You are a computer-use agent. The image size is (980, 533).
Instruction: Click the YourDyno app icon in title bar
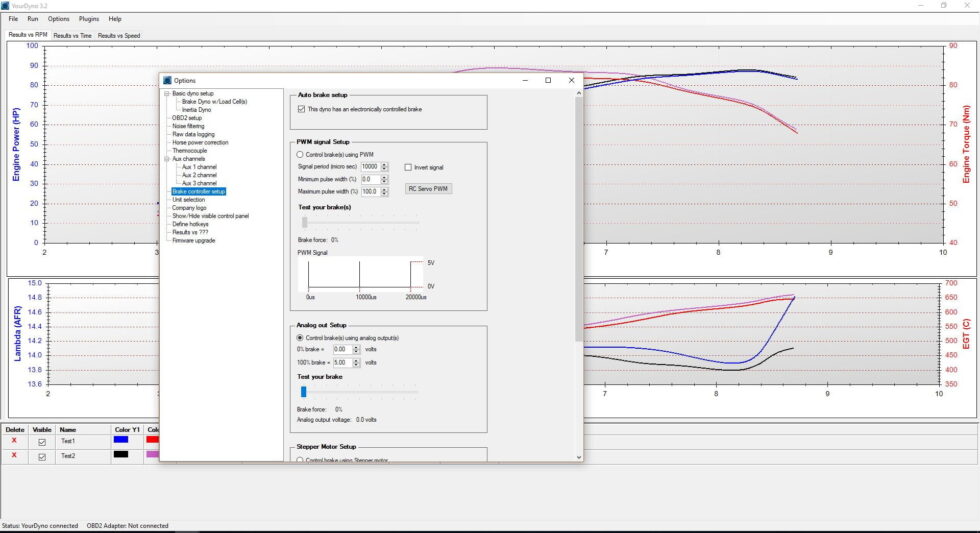coord(6,5)
